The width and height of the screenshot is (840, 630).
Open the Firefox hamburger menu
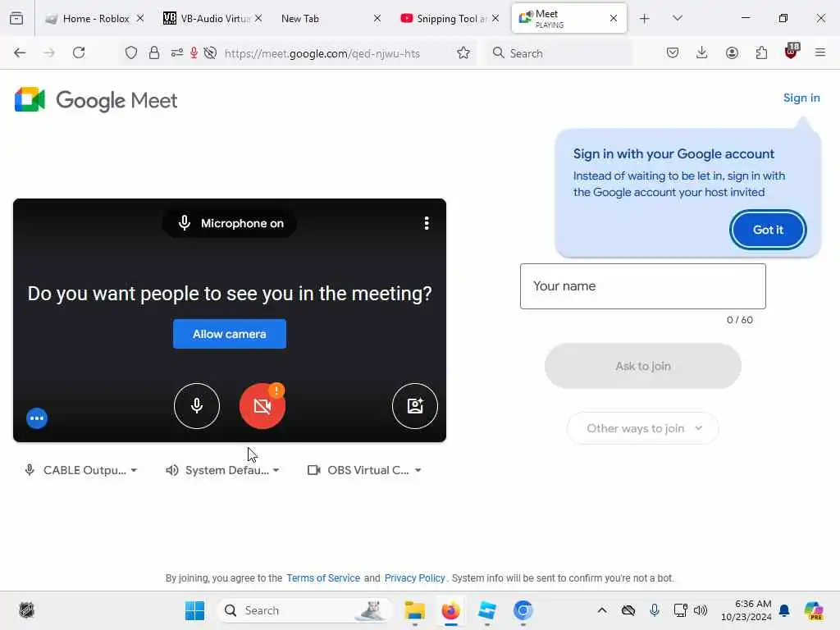[x=820, y=52]
